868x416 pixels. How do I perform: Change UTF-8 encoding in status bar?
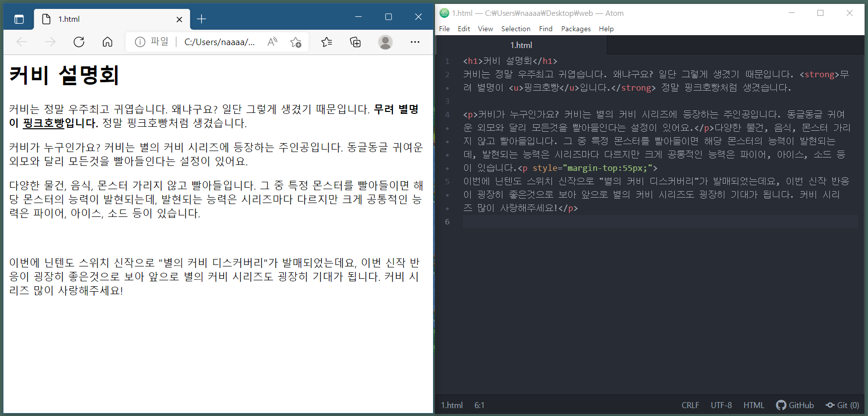point(721,405)
